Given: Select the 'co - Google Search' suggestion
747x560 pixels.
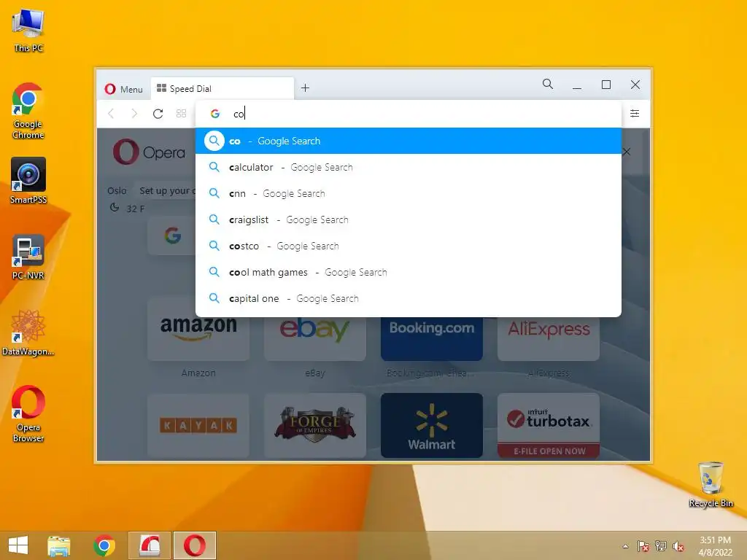Looking at the screenshot, I should pos(409,141).
